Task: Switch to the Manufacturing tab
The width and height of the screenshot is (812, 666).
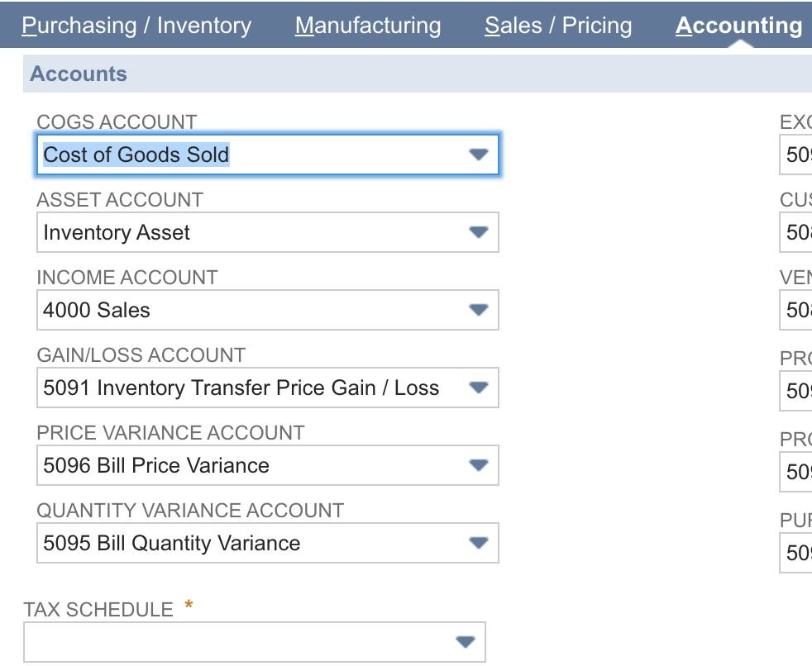Action: point(368,26)
